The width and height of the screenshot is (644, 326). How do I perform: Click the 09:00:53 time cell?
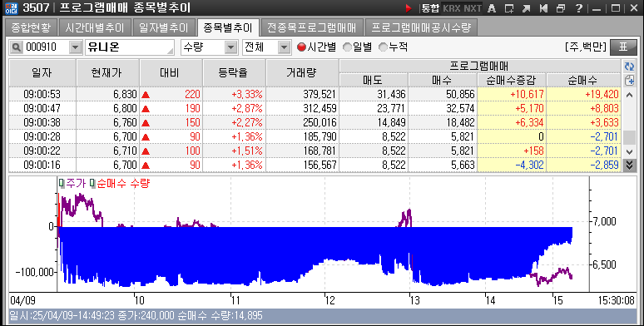point(42,94)
